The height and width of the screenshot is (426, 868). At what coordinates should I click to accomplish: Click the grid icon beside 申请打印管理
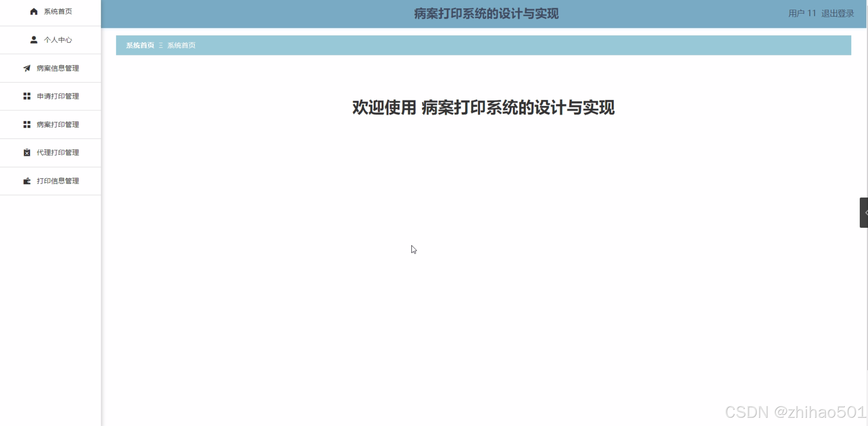tap(27, 96)
